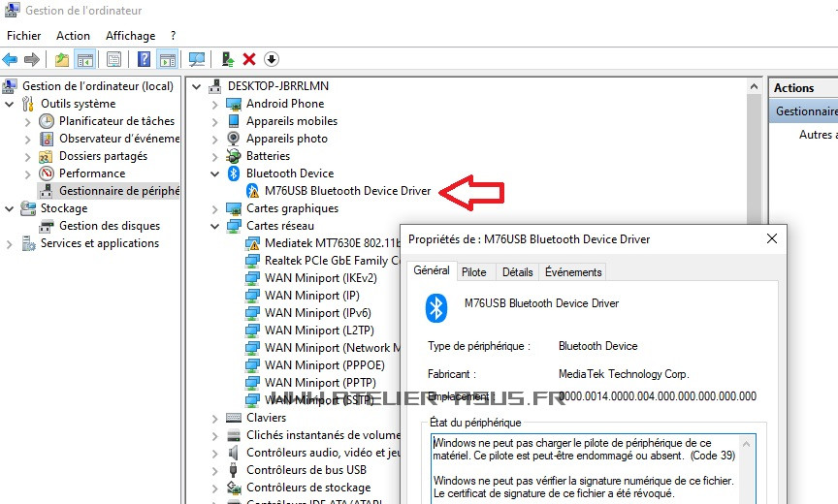This screenshot has height=504, width=838.
Task: Click the red X uninstall device icon
Action: 249,59
